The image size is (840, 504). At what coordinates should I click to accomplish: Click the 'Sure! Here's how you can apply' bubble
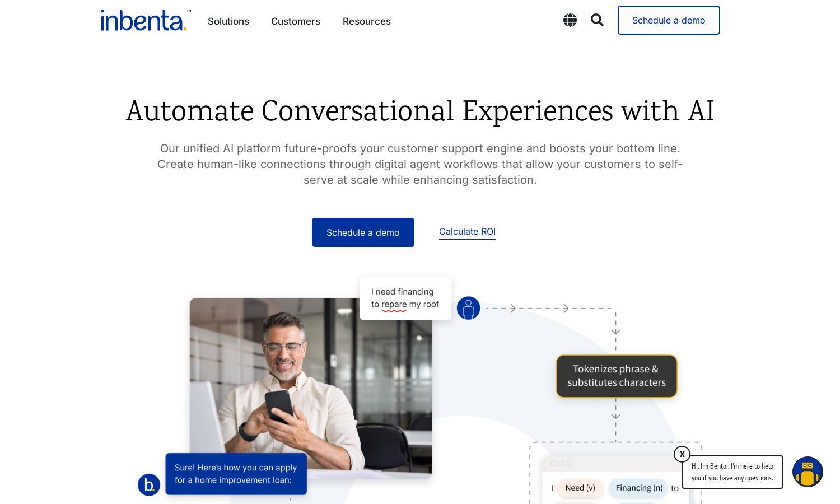point(236,474)
